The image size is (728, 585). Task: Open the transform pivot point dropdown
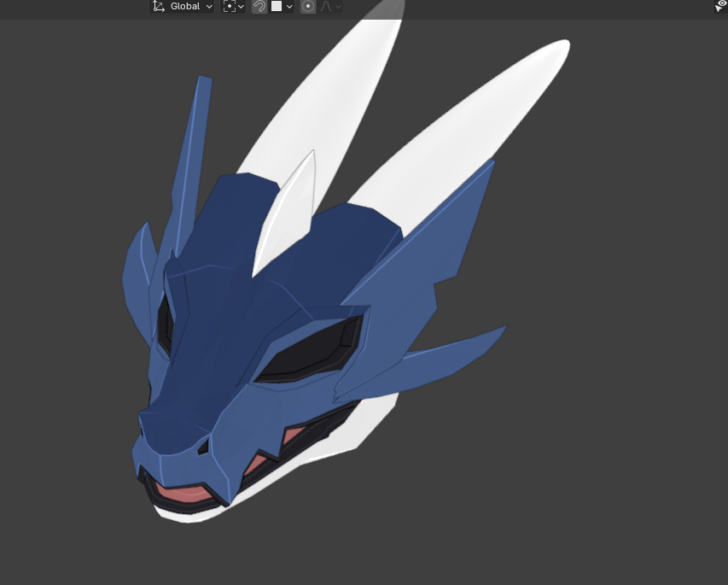coord(233,7)
